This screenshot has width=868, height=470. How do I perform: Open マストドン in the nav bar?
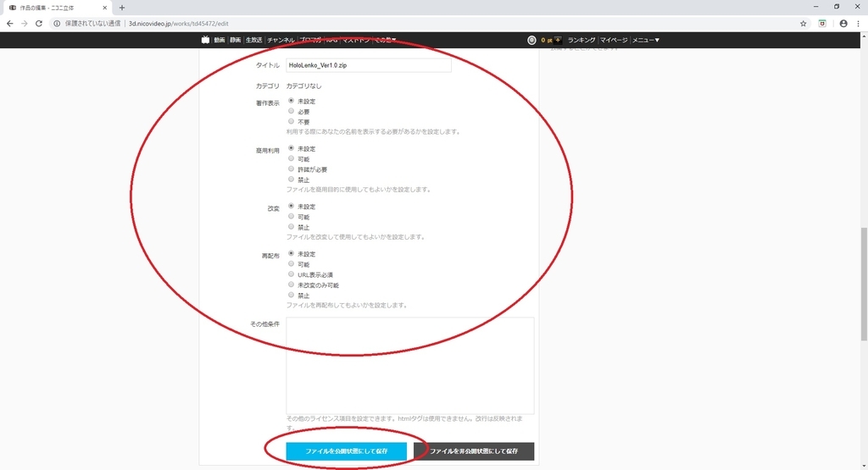coord(356,40)
